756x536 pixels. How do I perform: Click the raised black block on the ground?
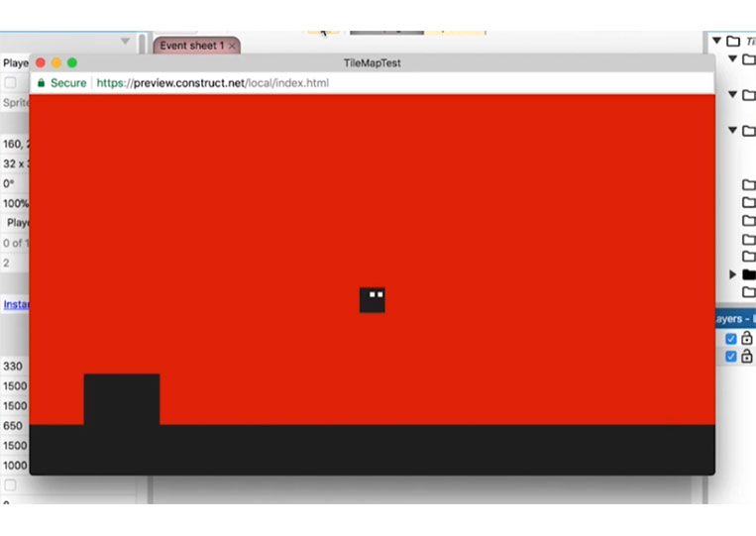coord(122,399)
